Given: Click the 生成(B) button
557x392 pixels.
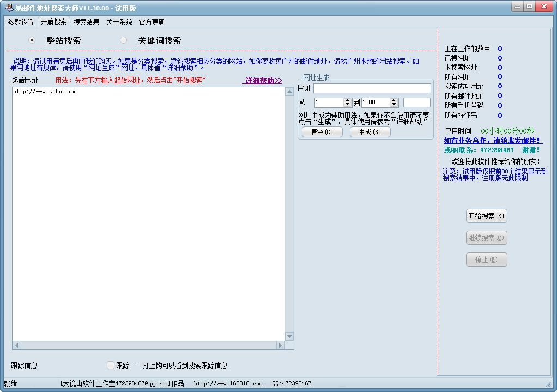Looking at the screenshot, I should point(370,132).
